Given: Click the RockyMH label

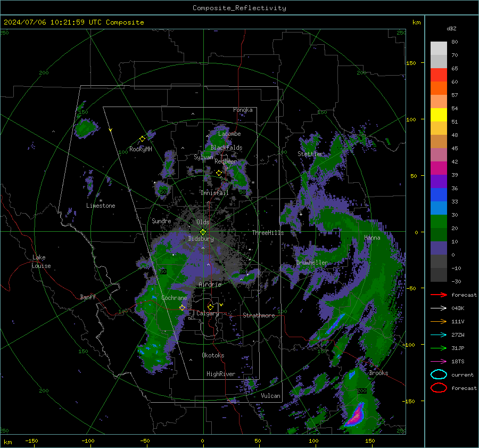Looking at the screenshot, I should [141, 149].
